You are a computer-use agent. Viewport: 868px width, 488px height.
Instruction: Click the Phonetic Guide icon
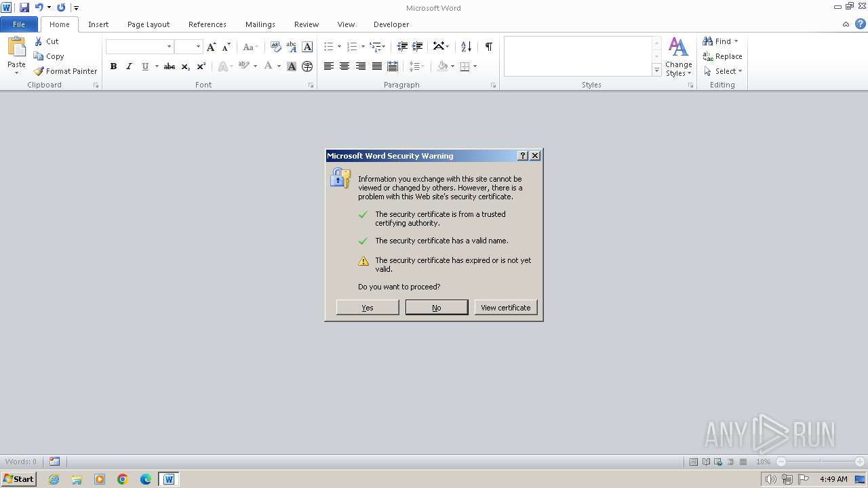pyautogui.click(x=292, y=47)
